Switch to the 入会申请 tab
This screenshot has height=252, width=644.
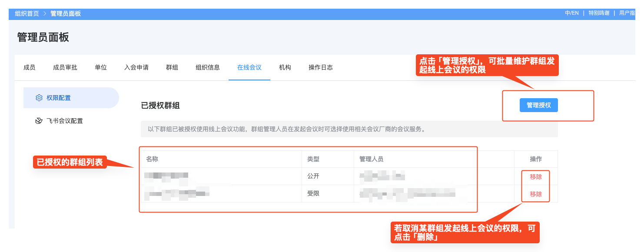(136, 67)
